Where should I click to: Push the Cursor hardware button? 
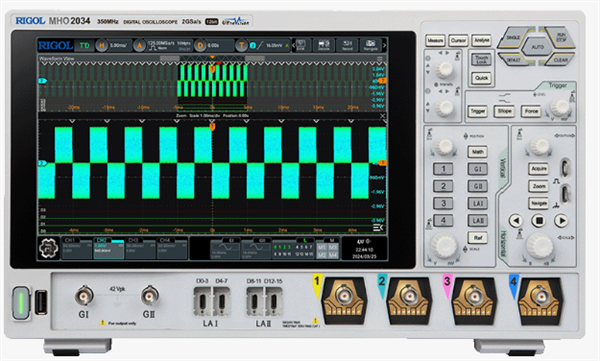click(x=458, y=40)
